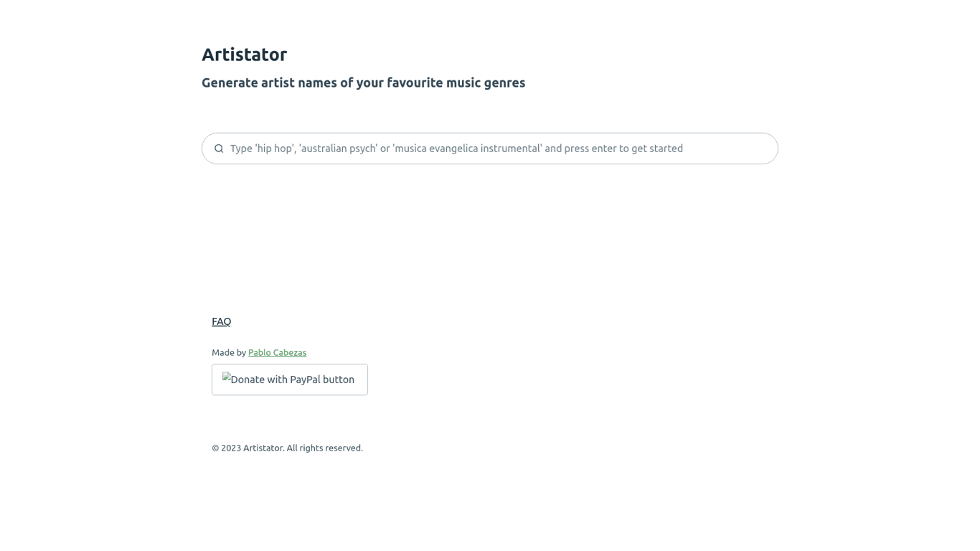Image resolution: width=980 pixels, height=551 pixels.
Task: Open the FAQ link
Action: (221, 321)
